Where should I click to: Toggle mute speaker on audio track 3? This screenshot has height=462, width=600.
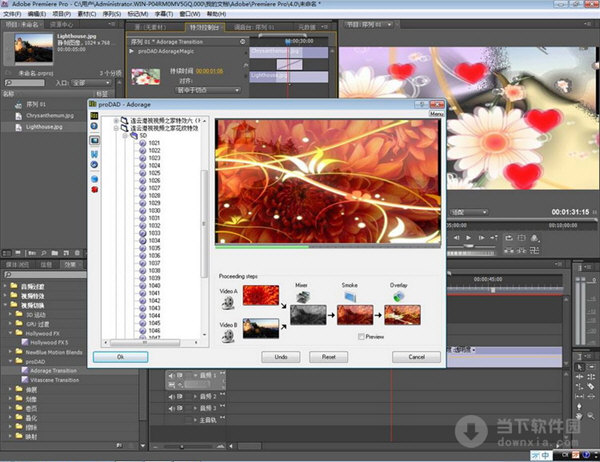tap(171, 408)
